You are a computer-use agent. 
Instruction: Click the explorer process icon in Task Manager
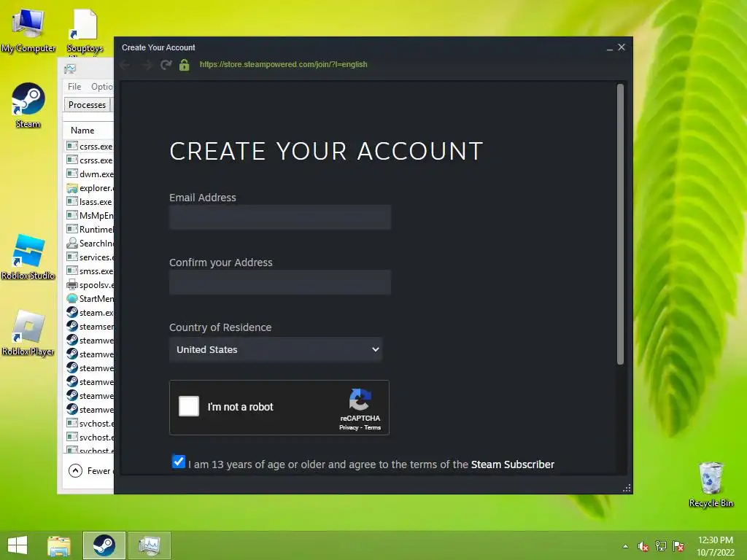pyautogui.click(x=72, y=187)
